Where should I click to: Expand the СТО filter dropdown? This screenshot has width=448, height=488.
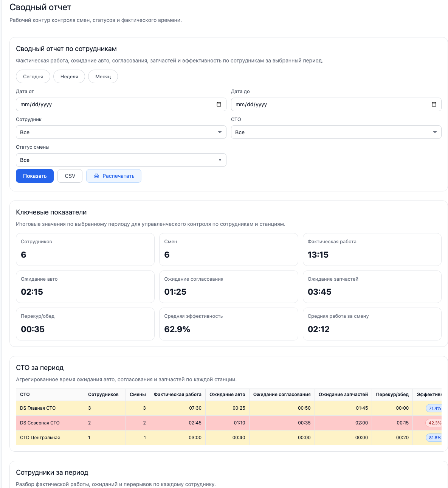[x=336, y=132]
